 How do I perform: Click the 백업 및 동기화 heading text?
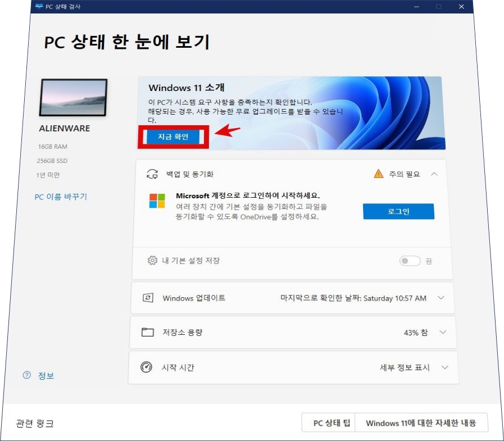(190, 174)
